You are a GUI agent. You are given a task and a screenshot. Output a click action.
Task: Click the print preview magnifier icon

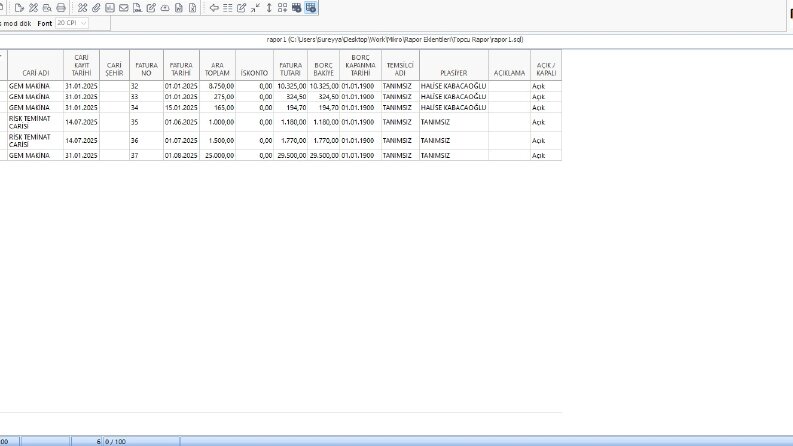click(x=47, y=8)
